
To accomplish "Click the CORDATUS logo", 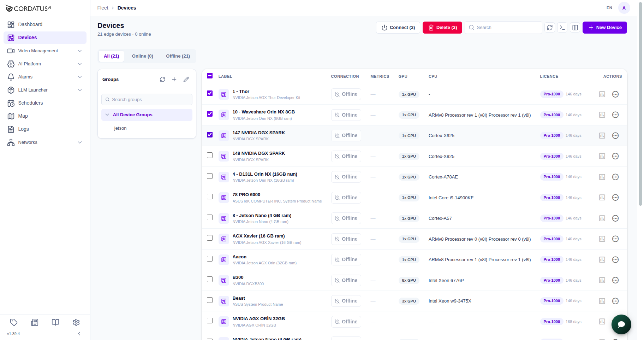I will pyautogui.click(x=28, y=8).
